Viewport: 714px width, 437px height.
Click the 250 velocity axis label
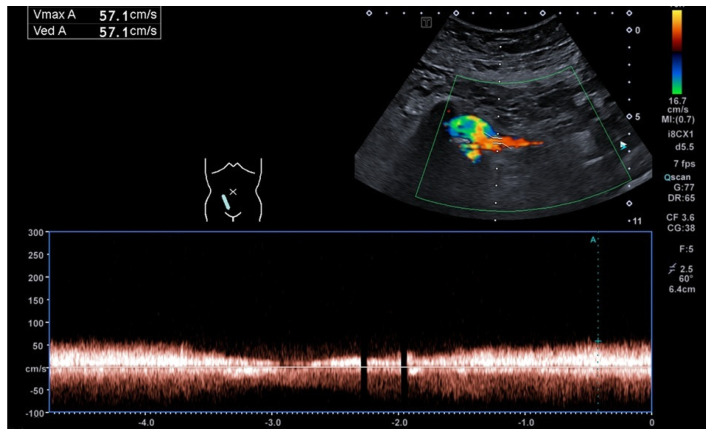pos(36,255)
